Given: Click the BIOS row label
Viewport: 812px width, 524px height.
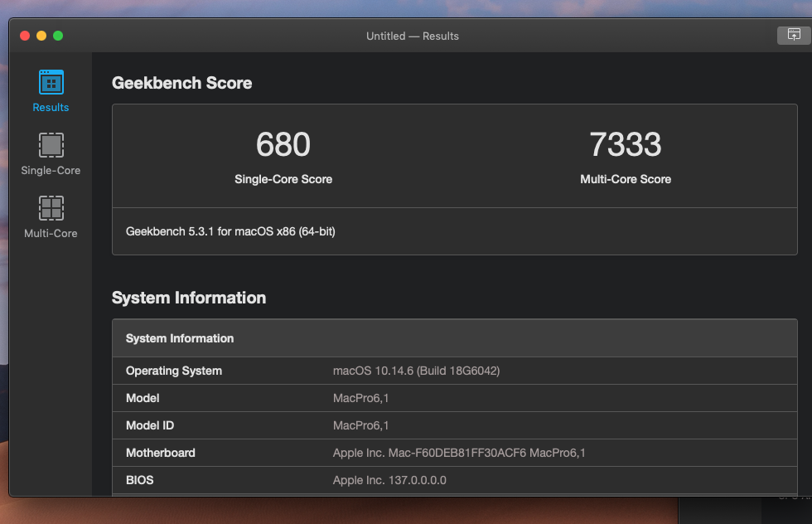Looking at the screenshot, I should click(140, 480).
